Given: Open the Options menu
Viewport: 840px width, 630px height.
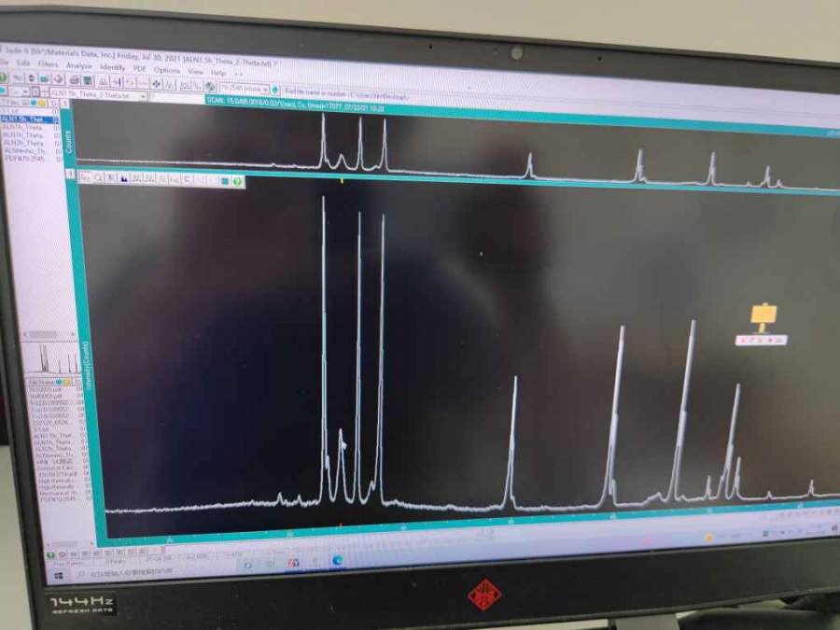Looking at the screenshot, I should (167, 70).
